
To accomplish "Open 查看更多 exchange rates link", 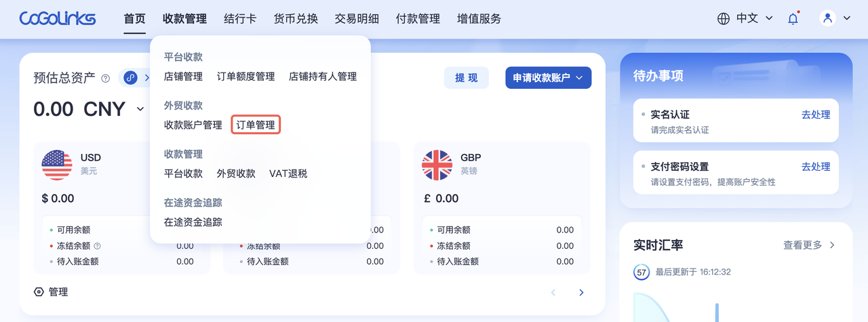I will 810,245.
